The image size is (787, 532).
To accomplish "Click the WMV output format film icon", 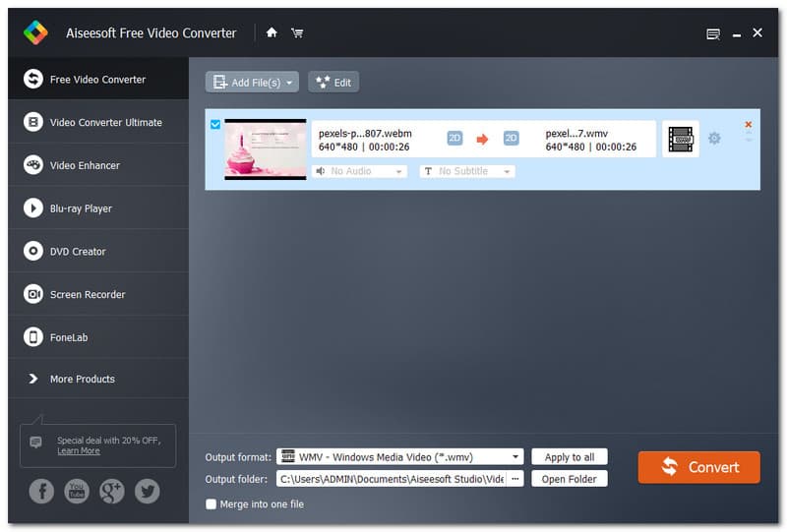I will click(680, 139).
